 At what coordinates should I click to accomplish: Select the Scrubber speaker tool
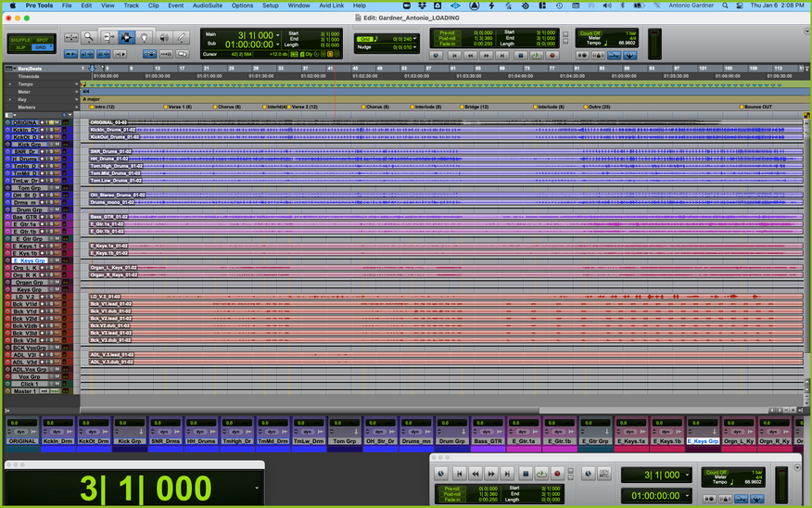pyautogui.click(x=164, y=37)
